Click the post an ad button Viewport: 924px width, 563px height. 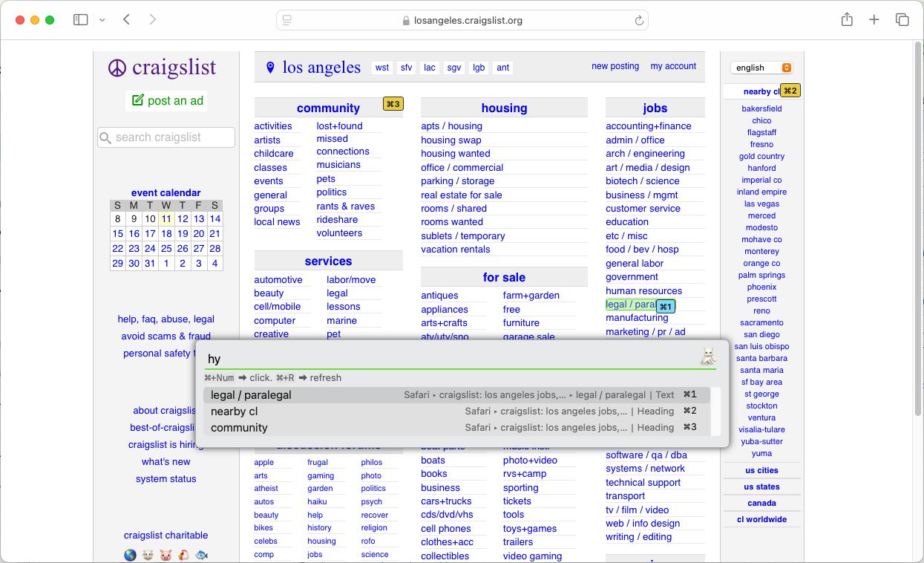tap(167, 100)
